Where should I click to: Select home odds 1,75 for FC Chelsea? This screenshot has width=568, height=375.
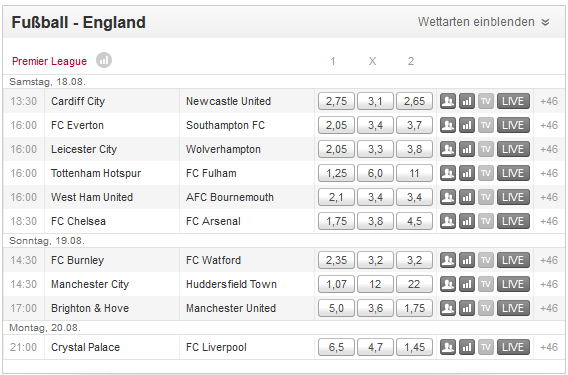pyautogui.click(x=336, y=221)
